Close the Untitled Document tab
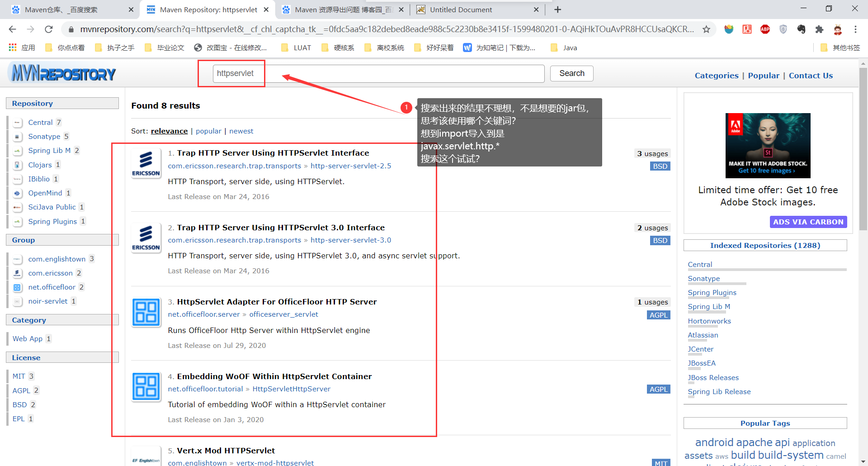868x466 pixels. [x=536, y=10]
